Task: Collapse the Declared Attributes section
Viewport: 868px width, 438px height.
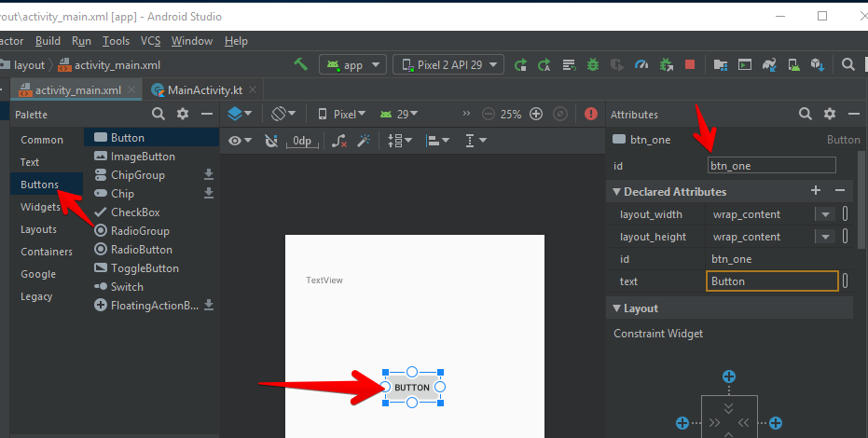Action: pos(616,192)
